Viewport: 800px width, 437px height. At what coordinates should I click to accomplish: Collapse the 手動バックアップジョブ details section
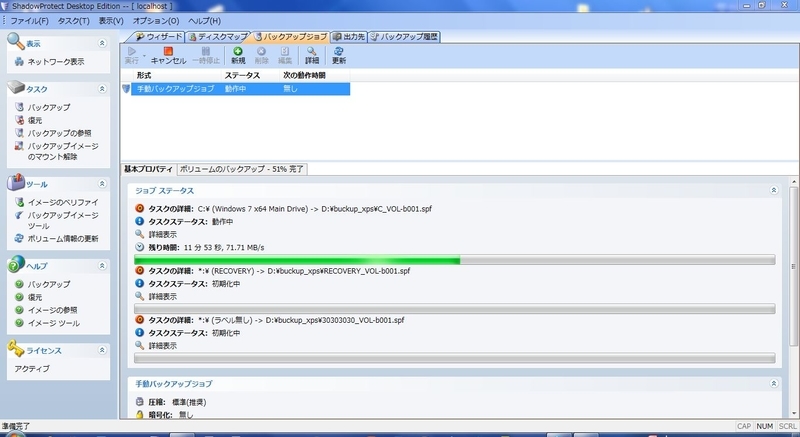tap(773, 383)
